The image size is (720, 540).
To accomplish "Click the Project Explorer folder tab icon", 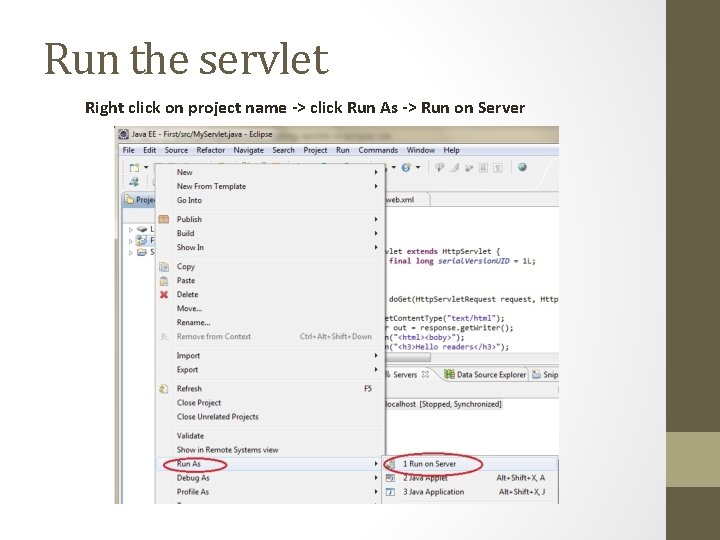I will tap(129, 200).
